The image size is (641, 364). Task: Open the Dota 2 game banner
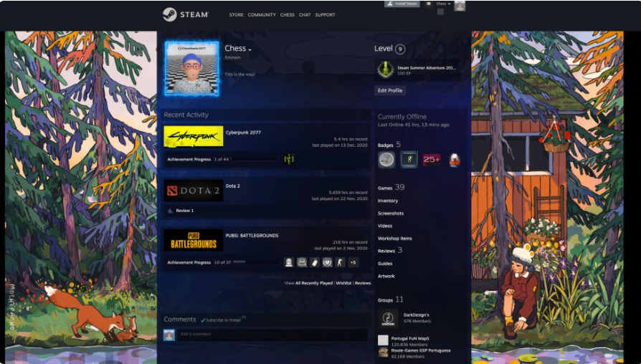(194, 191)
